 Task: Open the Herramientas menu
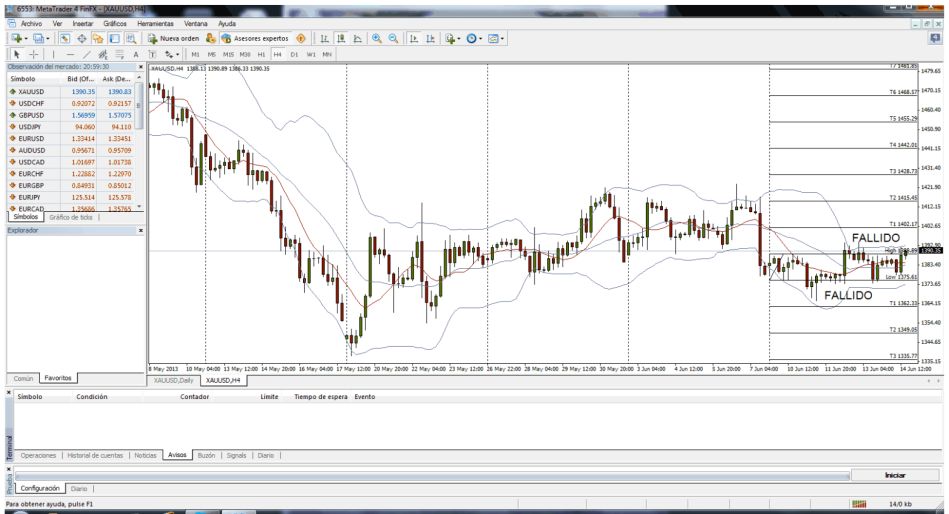pyautogui.click(x=154, y=22)
